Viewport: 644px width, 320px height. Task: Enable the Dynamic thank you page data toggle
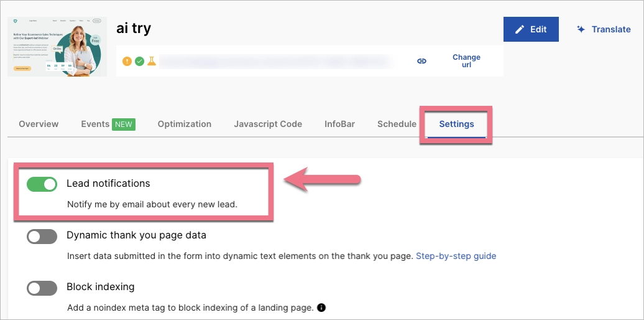click(x=42, y=236)
